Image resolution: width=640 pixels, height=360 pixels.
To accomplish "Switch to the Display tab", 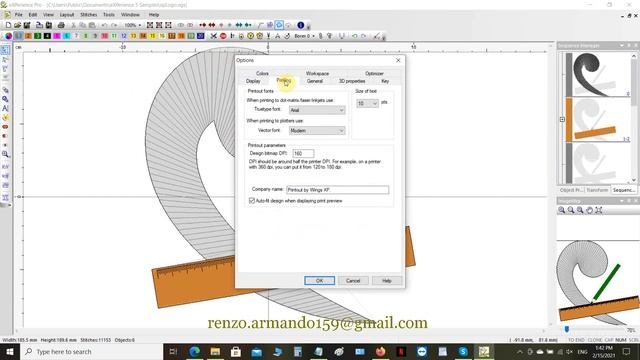I will pos(253,81).
